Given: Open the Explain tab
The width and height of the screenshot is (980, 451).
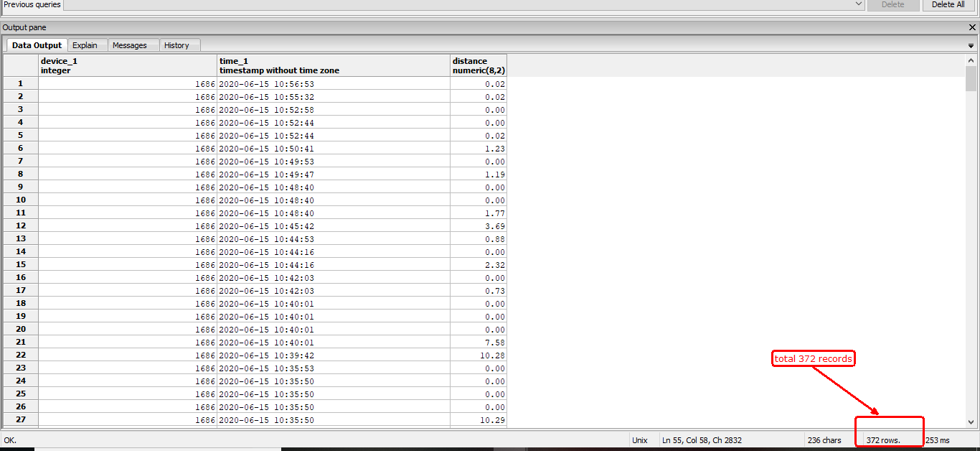Looking at the screenshot, I should pos(85,45).
